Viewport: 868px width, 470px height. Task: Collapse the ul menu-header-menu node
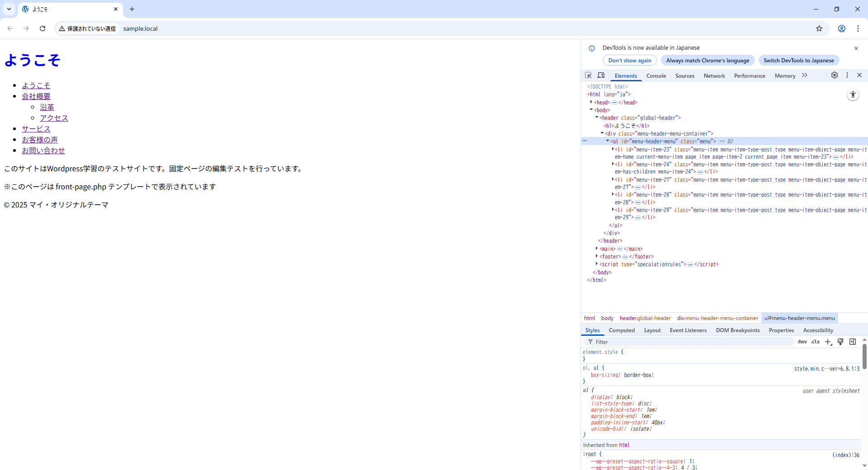click(608, 141)
